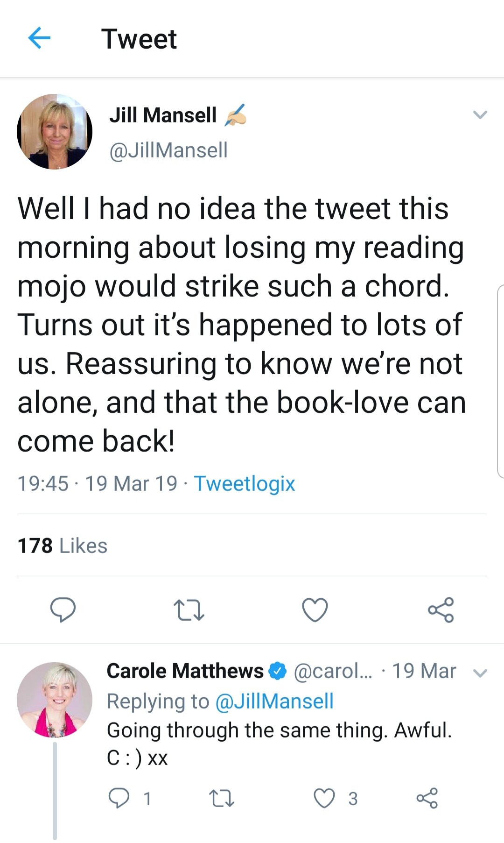Retweet Carole Matthews' reply
504x843 pixels.
pos(222,798)
